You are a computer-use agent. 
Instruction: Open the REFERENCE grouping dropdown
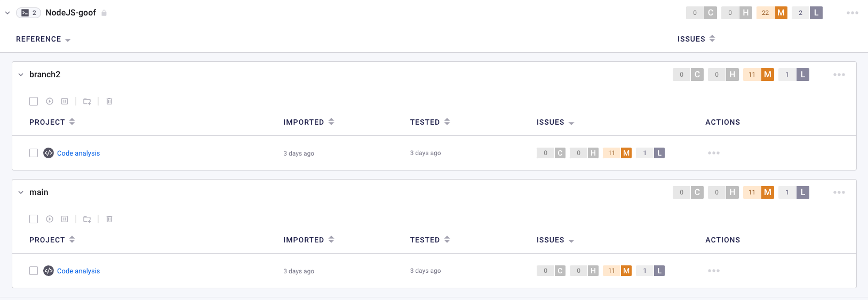coord(43,39)
